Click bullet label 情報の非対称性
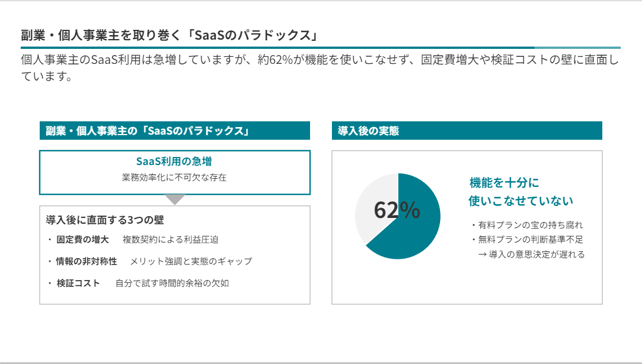Screen dimensions: 642x364 point(86,261)
